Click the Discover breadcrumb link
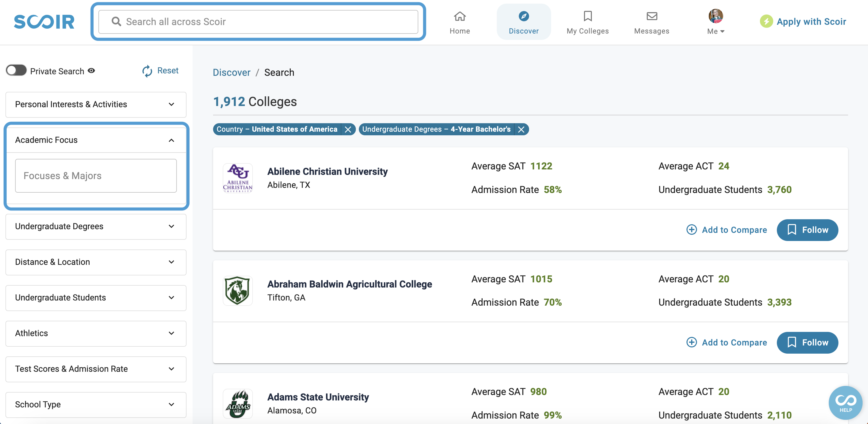 pyautogui.click(x=231, y=72)
